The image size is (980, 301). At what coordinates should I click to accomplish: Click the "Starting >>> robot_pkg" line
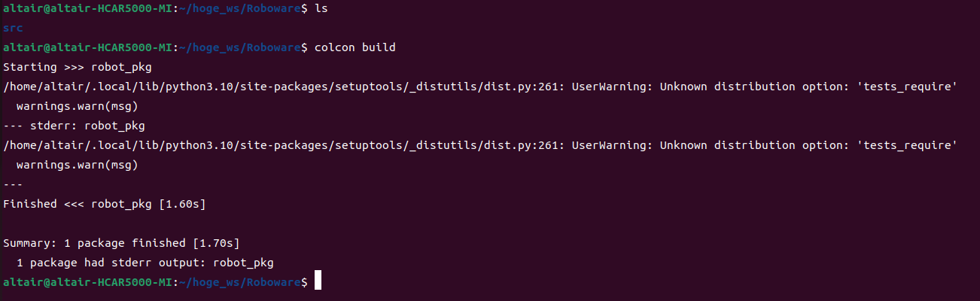coord(74,67)
